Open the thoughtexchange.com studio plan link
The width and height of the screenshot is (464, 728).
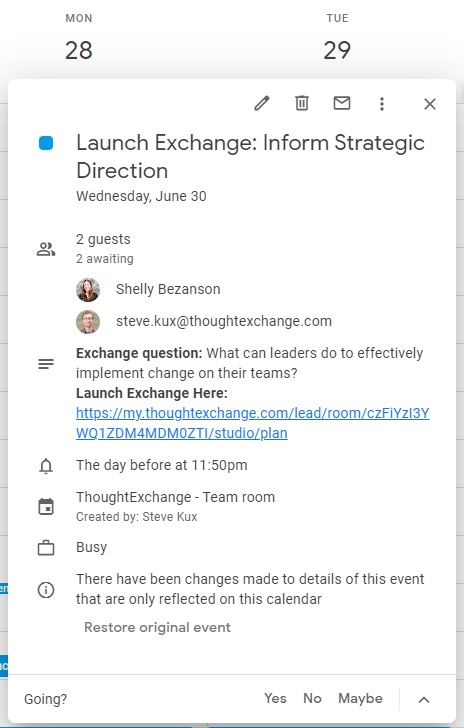[x=252, y=423]
